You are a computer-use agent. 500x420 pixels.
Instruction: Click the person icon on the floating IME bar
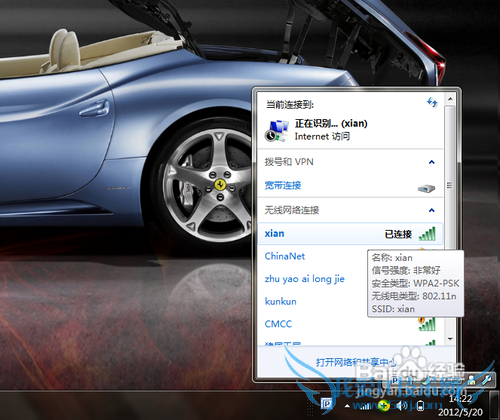coord(471,380)
